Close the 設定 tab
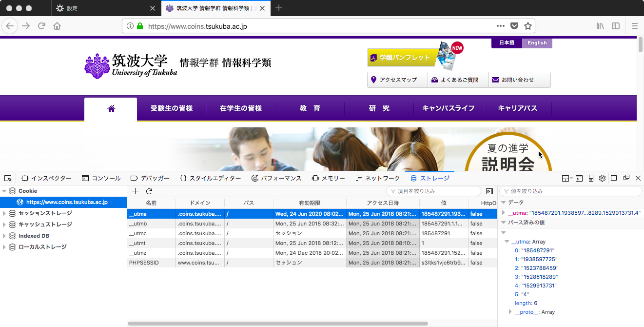 tap(153, 8)
